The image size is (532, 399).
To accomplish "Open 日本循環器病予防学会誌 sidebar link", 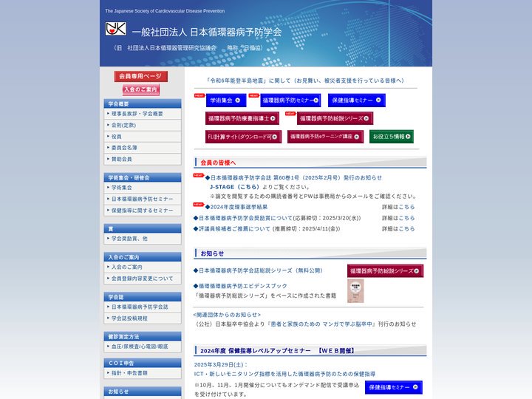I will tap(143, 307).
